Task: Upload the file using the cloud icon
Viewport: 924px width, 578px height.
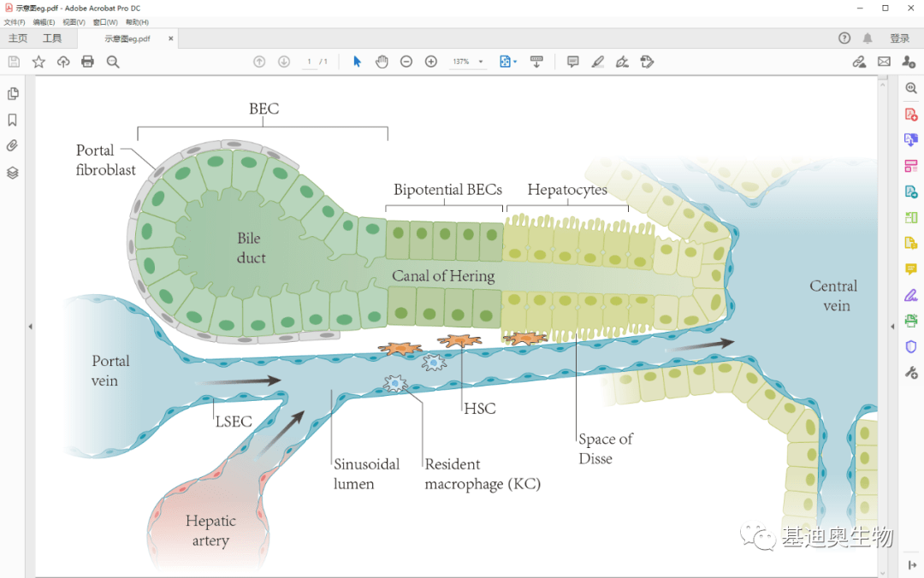Action: tap(63, 62)
